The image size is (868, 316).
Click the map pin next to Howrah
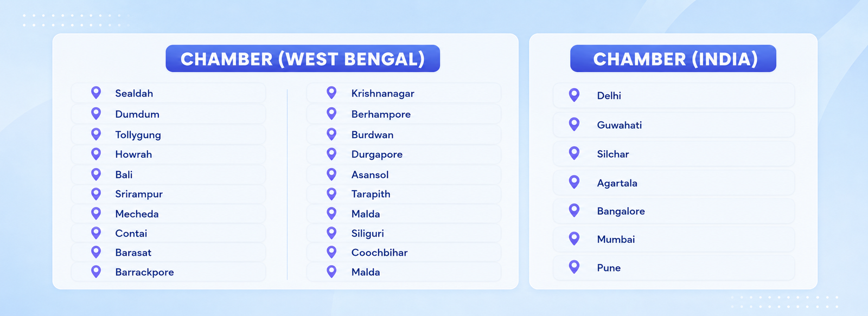point(96,154)
